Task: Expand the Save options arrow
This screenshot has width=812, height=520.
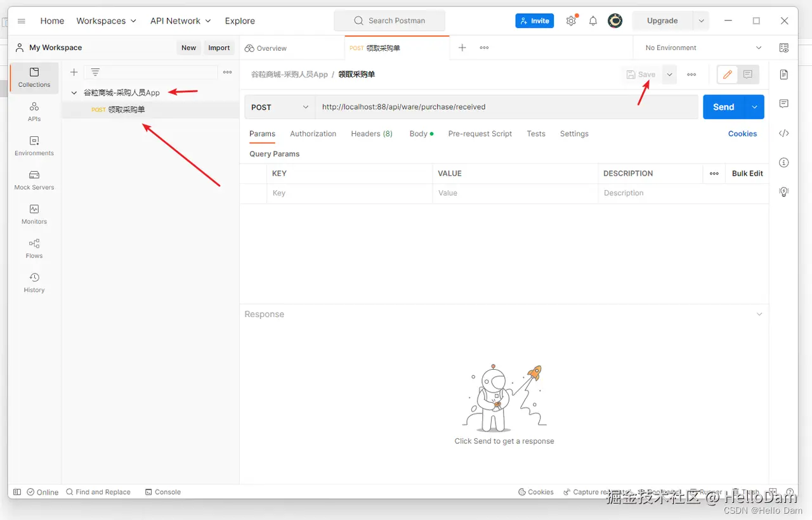Action: (669, 74)
